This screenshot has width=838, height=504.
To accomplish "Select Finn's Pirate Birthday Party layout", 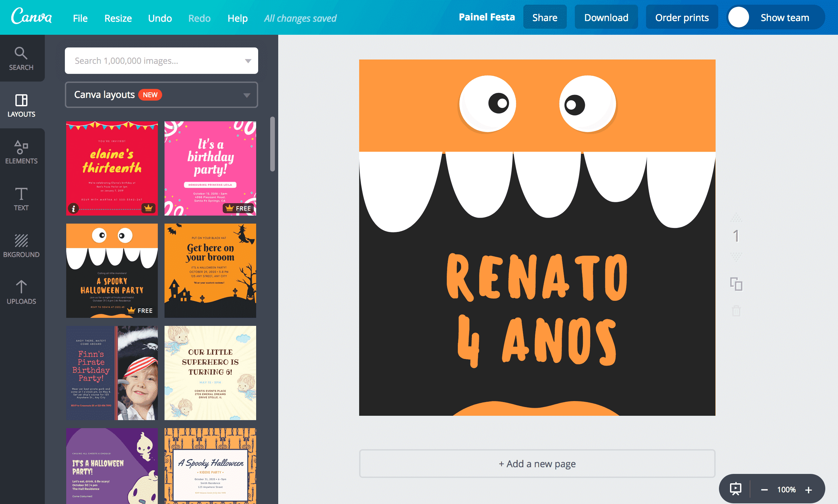I will pyautogui.click(x=112, y=373).
